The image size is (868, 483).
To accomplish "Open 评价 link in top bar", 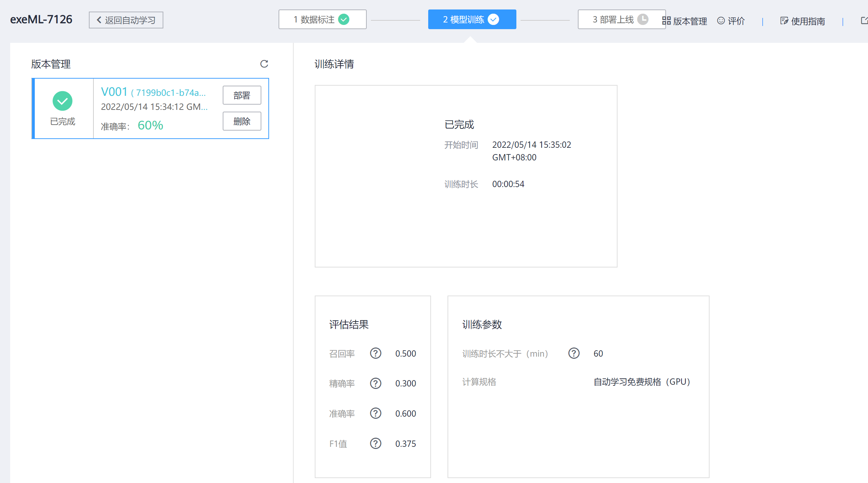I will click(x=736, y=21).
